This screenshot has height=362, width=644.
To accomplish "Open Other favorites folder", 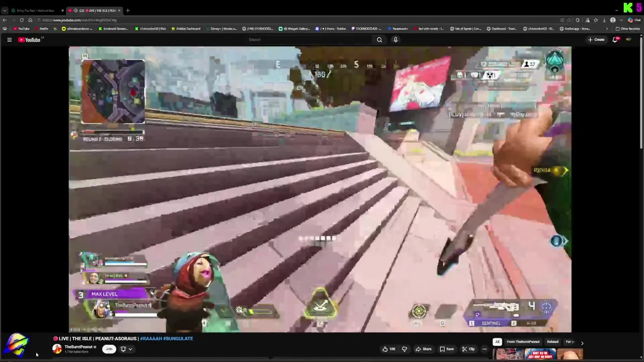I will pos(628,29).
